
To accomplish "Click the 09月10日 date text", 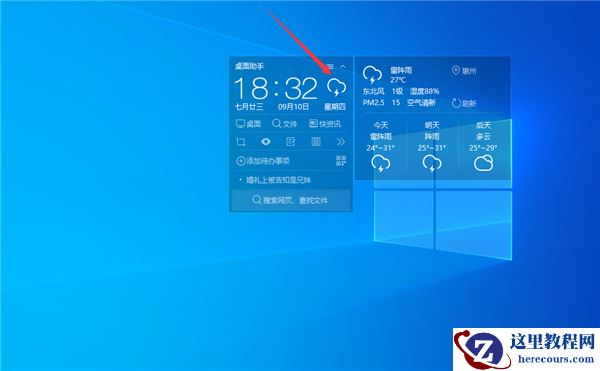I will point(293,107).
